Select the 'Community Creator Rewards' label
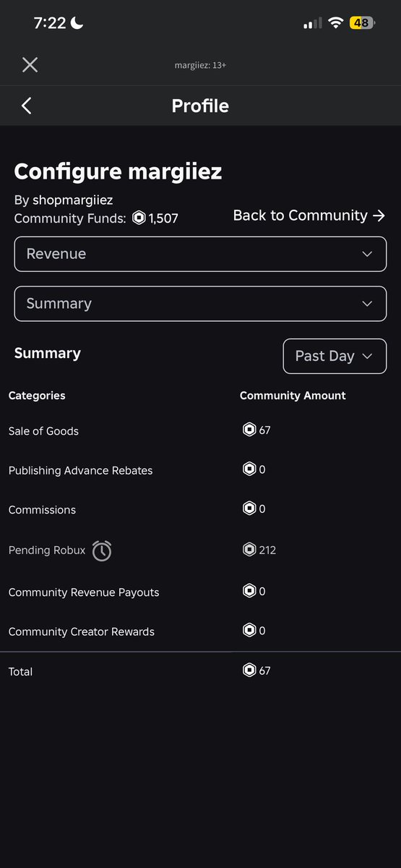Screen dimensions: 401x868 tap(82, 631)
